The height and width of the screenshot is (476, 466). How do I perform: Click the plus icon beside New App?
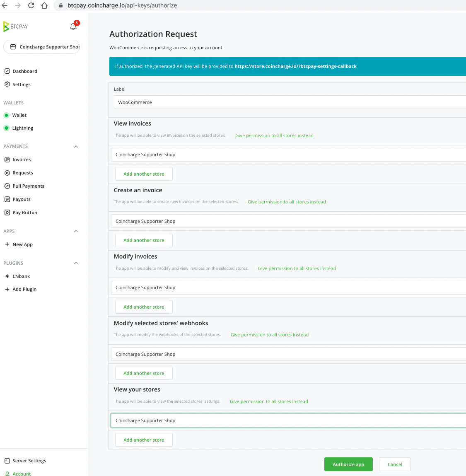(7, 244)
